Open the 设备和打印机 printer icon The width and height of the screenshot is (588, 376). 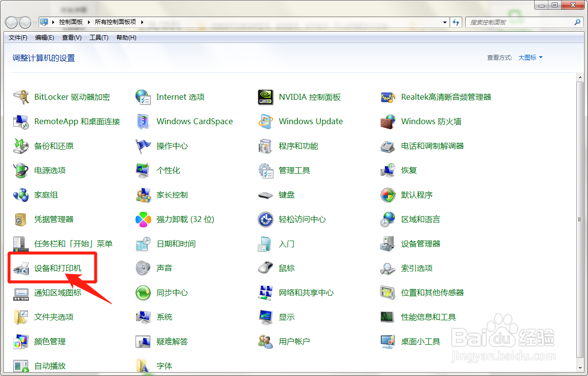[x=21, y=268]
